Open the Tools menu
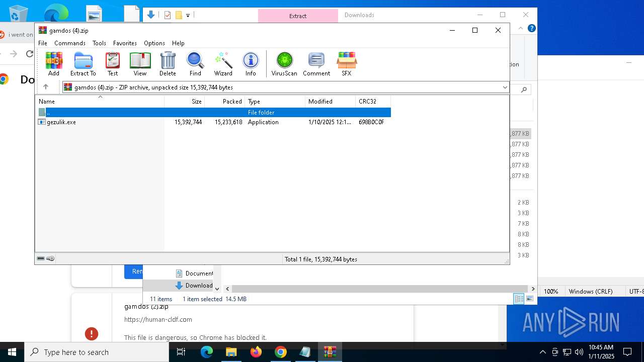644x362 pixels. [99, 43]
